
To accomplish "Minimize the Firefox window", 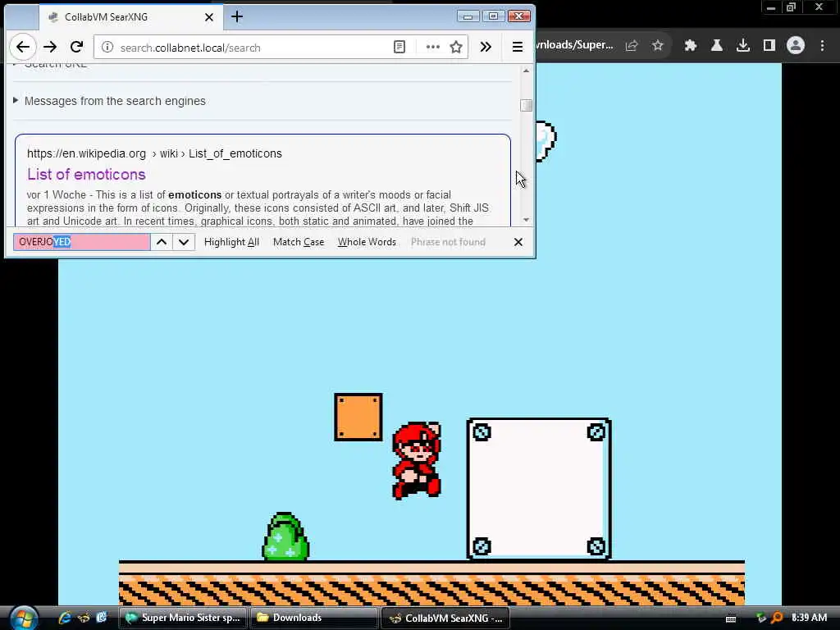I will pyautogui.click(x=468, y=16).
